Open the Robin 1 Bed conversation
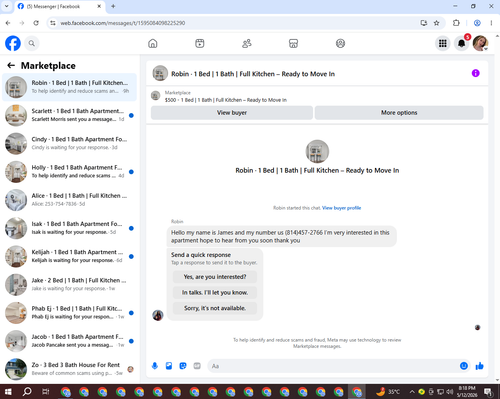Viewport: 500px width, 399px height. tap(69, 87)
